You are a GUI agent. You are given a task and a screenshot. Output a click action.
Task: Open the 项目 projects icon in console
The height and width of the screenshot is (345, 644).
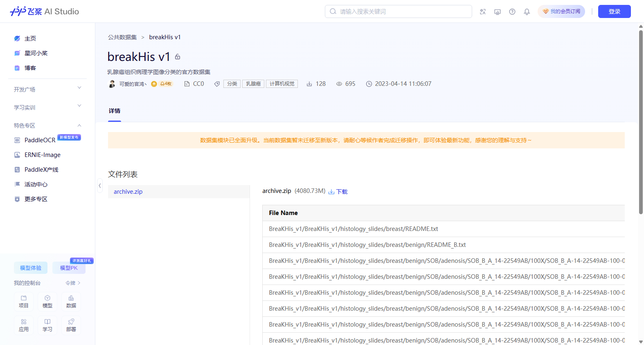(x=24, y=302)
